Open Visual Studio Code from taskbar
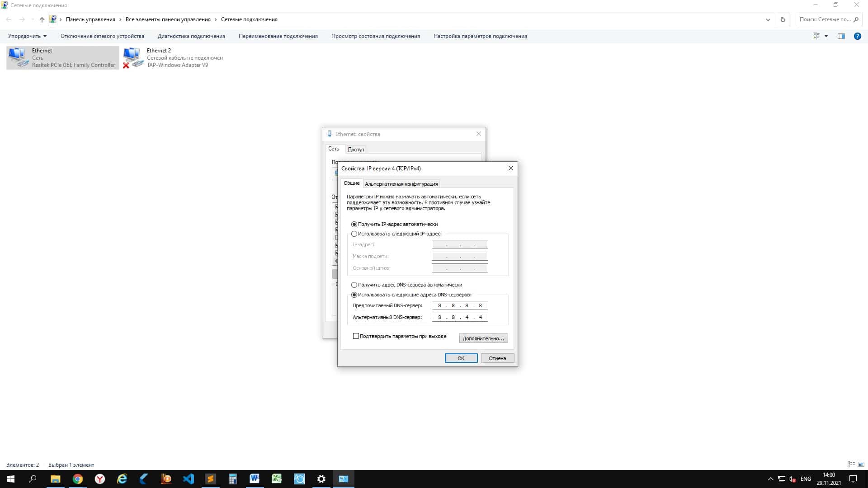868x488 pixels. pyautogui.click(x=189, y=479)
